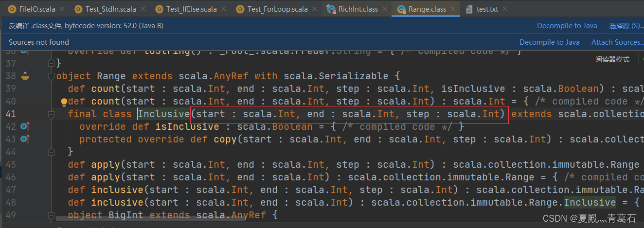Click the BigInt object name on line 49
Image resolution: width=644 pixels, height=228 pixels.
click(126, 215)
